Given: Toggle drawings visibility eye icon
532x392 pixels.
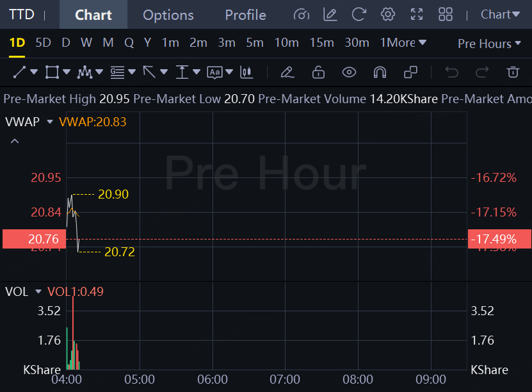Looking at the screenshot, I should (349, 72).
